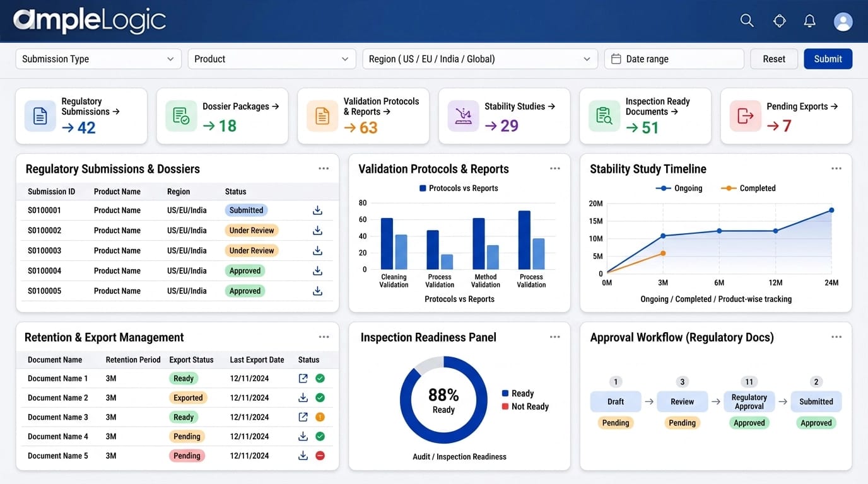
Task: Click the Dossier Packages card icon
Action: [x=181, y=116]
